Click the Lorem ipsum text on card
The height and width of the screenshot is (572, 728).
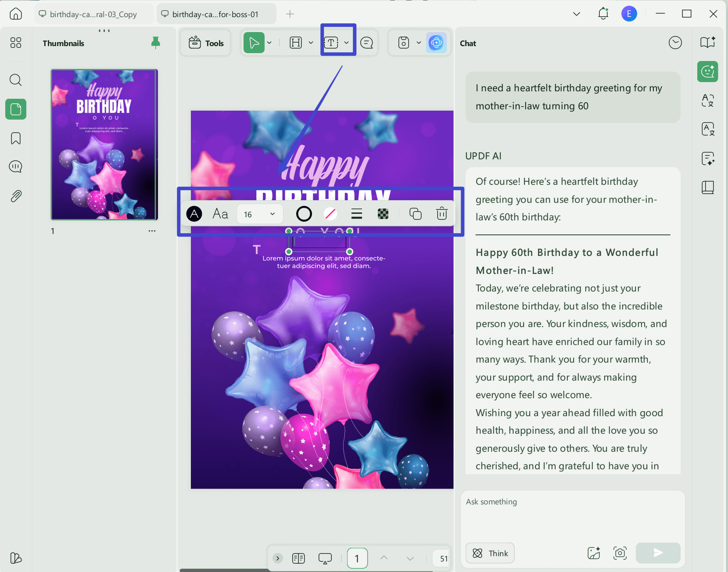[324, 262]
